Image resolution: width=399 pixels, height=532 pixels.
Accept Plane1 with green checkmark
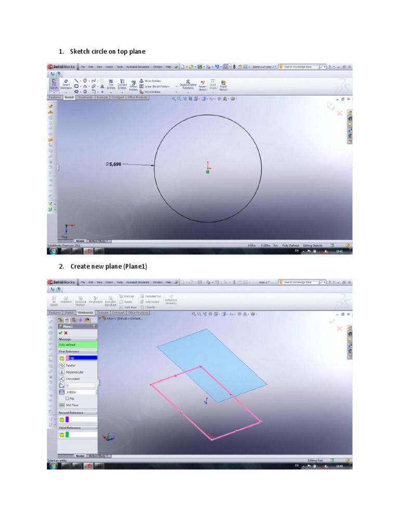[60, 333]
